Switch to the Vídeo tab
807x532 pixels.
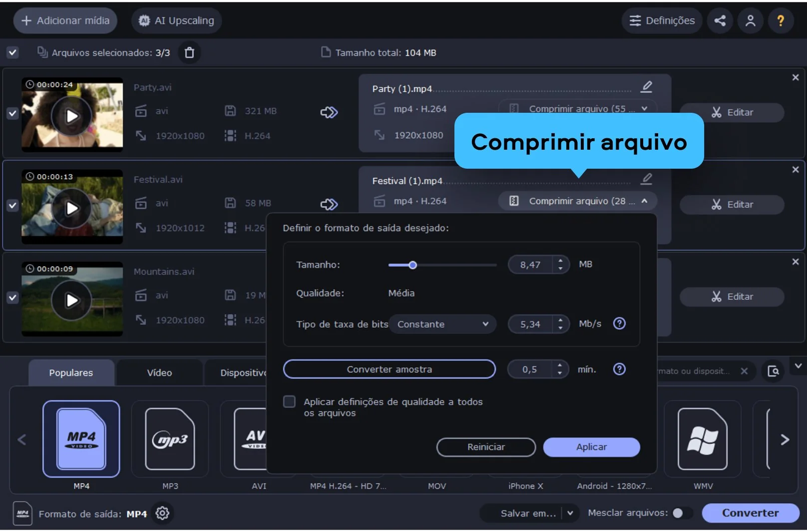159,373
